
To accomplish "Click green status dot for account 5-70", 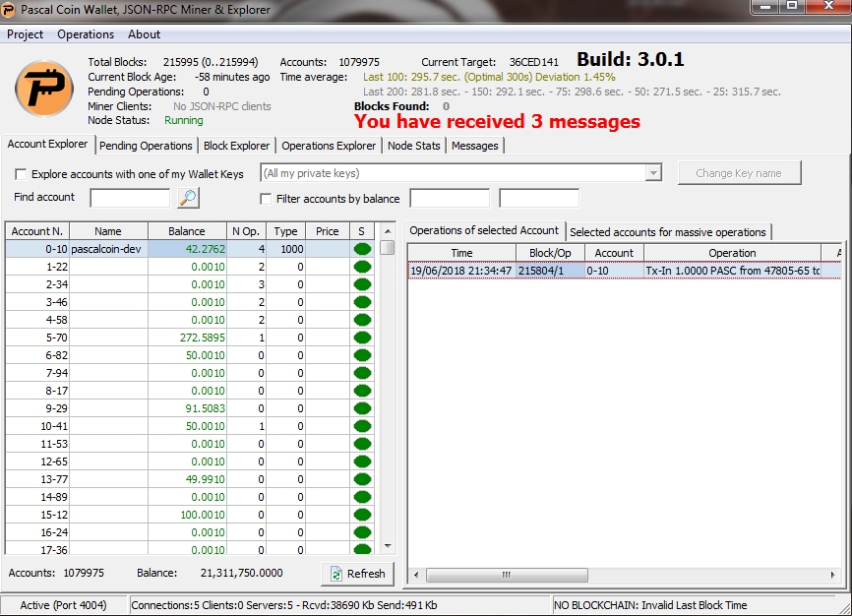I will (362, 338).
